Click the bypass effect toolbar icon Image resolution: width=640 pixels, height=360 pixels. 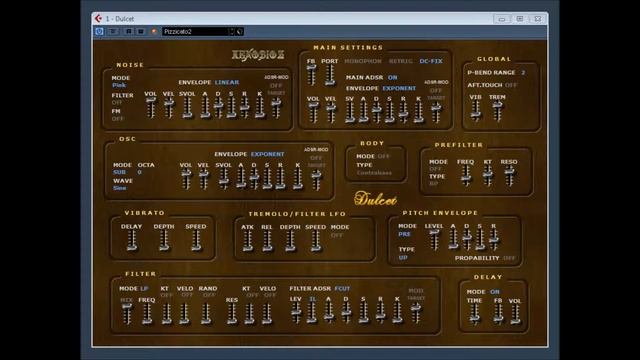point(113,31)
